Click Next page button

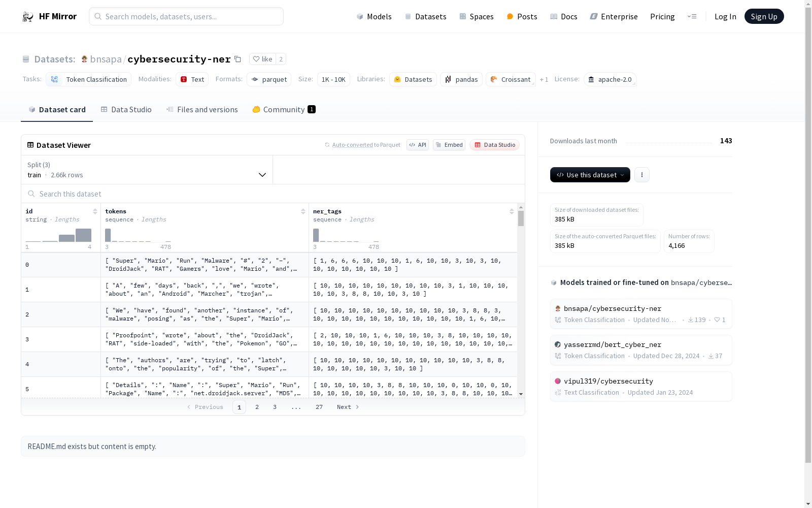(x=348, y=407)
